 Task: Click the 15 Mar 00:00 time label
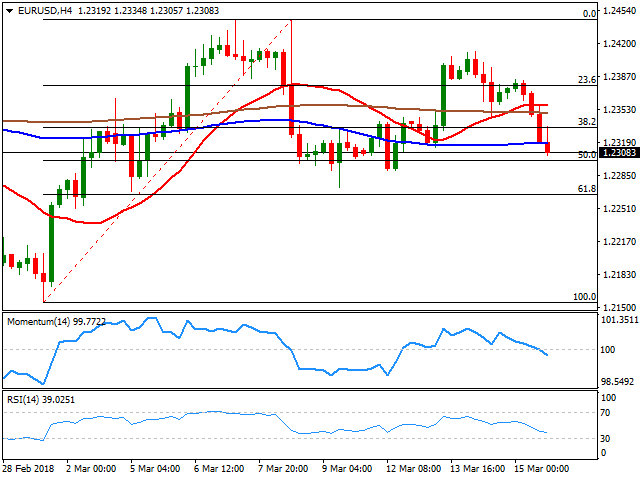(541, 468)
